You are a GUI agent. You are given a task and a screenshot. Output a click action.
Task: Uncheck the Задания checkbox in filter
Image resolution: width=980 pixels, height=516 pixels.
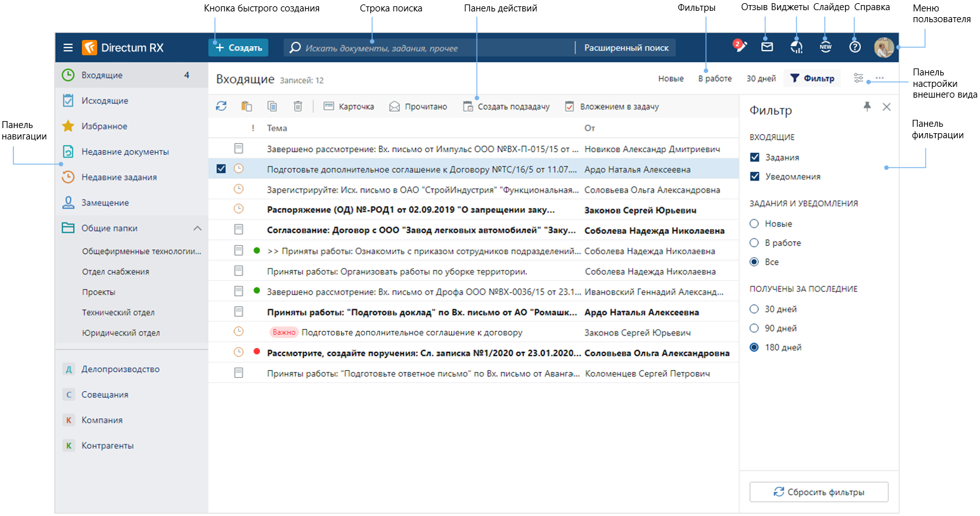coord(754,157)
